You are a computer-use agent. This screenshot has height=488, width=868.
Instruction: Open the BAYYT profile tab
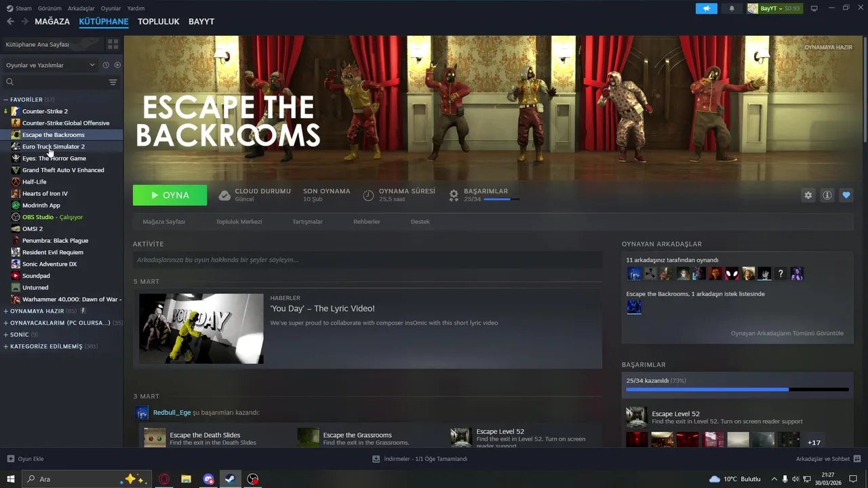201,22
